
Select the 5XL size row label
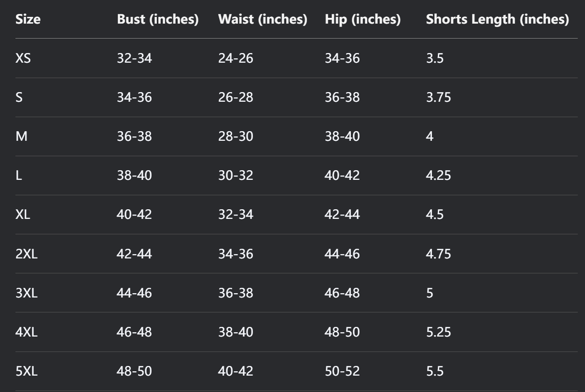27,371
